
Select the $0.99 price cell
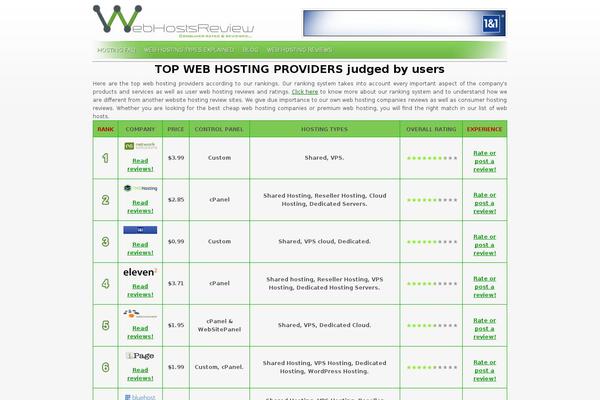coord(176,242)
